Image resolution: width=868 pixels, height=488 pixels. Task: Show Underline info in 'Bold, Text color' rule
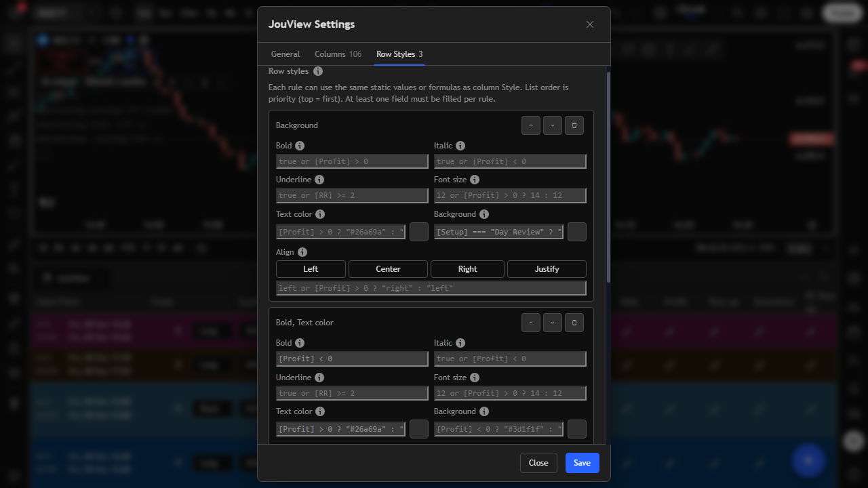(x=319, y=378)
